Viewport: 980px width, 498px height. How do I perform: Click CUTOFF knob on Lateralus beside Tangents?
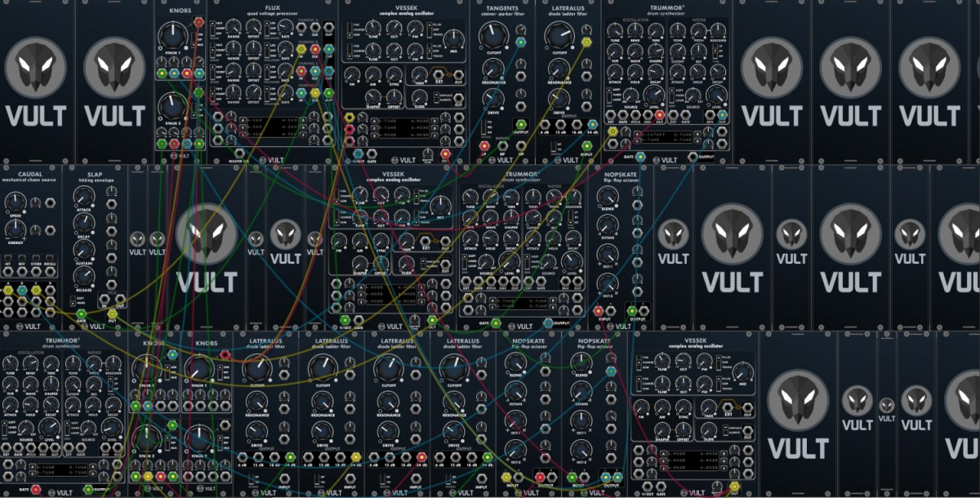pos(558,35)
